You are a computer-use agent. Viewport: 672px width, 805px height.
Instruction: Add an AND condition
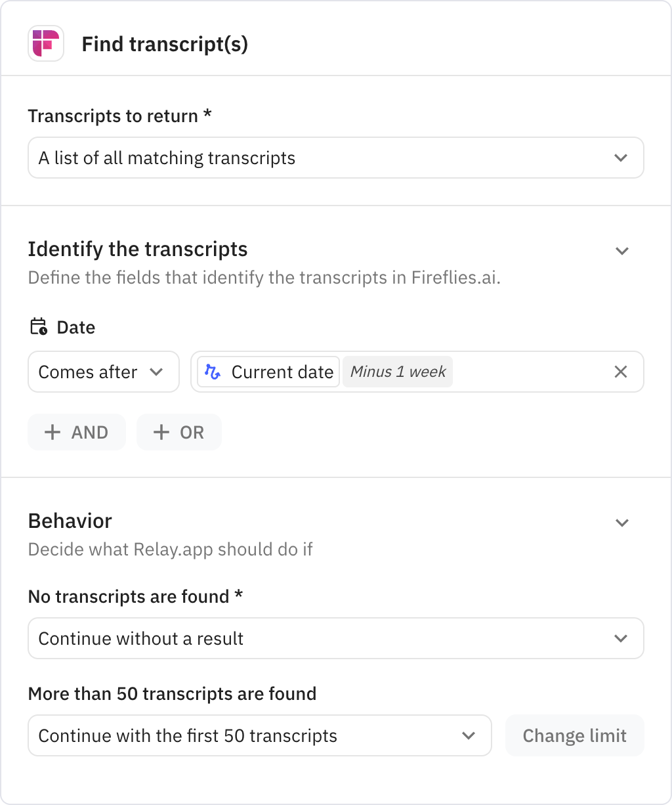tap(77, 432)
